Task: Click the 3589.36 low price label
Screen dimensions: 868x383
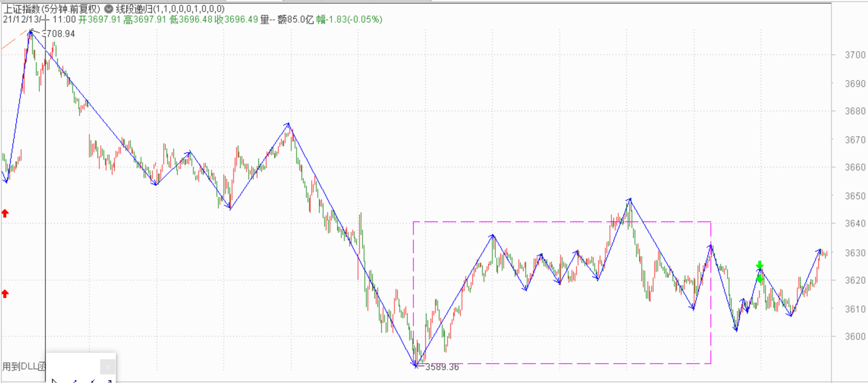Action: [x=442, y=367]
